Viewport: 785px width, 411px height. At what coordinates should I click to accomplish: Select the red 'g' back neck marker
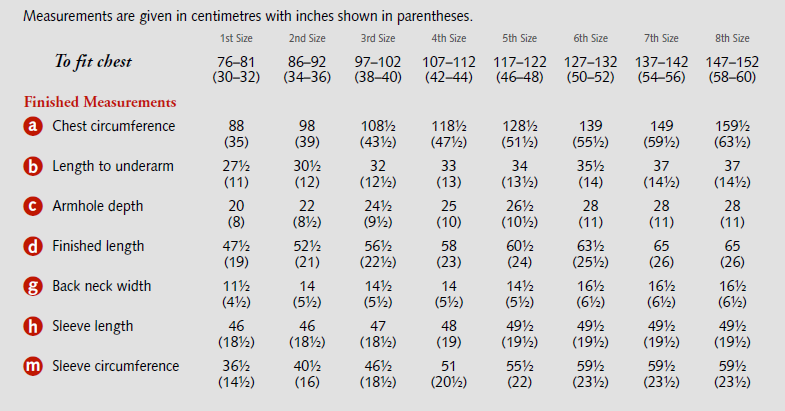pyautogui.click(x=33, y=286)
